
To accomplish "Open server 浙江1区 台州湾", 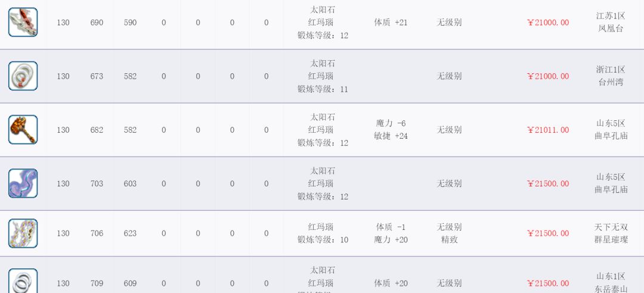I will coord(611,76).
